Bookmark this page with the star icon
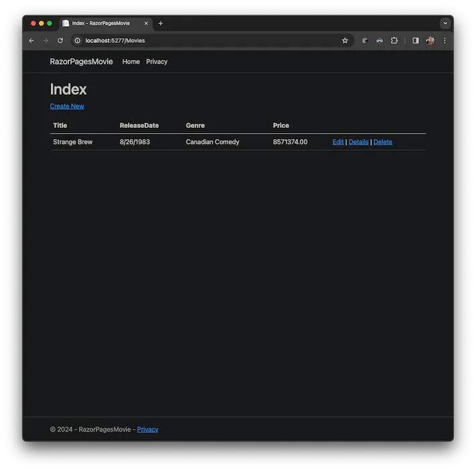Screen dimensions: 476x471 (x=345, y=41)
